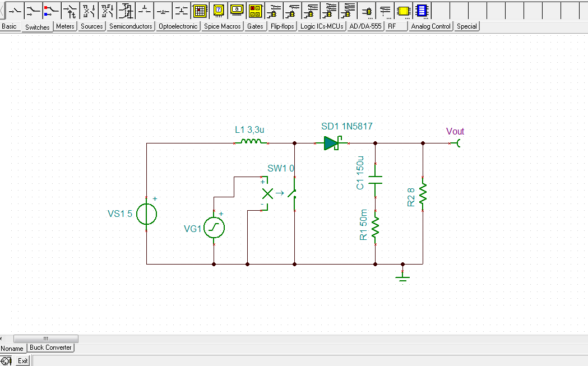Image resolution: width=588 pixels, height=366 pixels.
Task: Select the SPDT changeover switch icon
Action: (x=34, y=10)
